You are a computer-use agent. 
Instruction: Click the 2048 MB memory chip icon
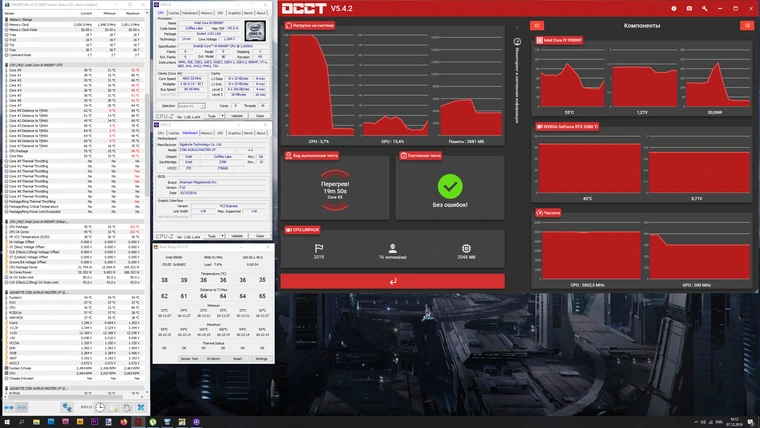click(466, 249)
